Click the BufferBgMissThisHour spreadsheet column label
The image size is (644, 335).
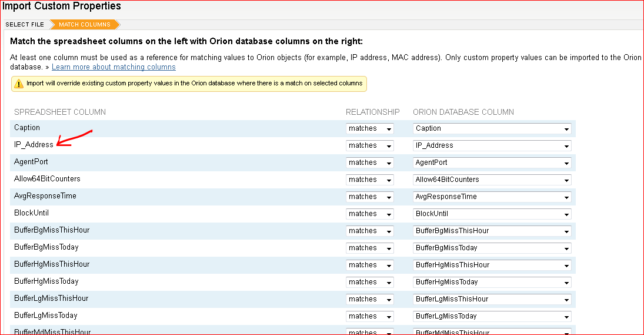tap(52, 230)
